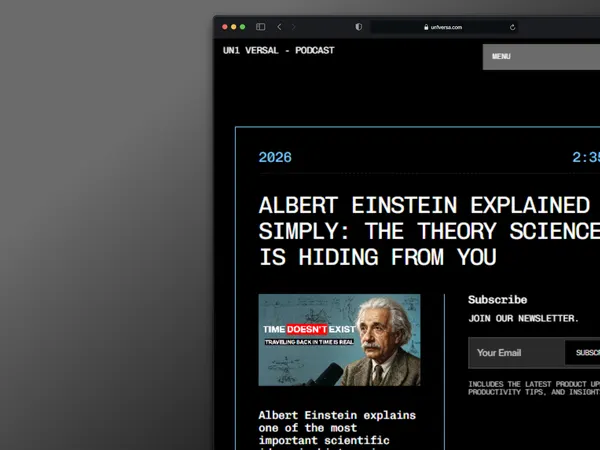Submit newsletter with the Subscribe button
This screenshot has width=600, height=450.
coord(583,353)
